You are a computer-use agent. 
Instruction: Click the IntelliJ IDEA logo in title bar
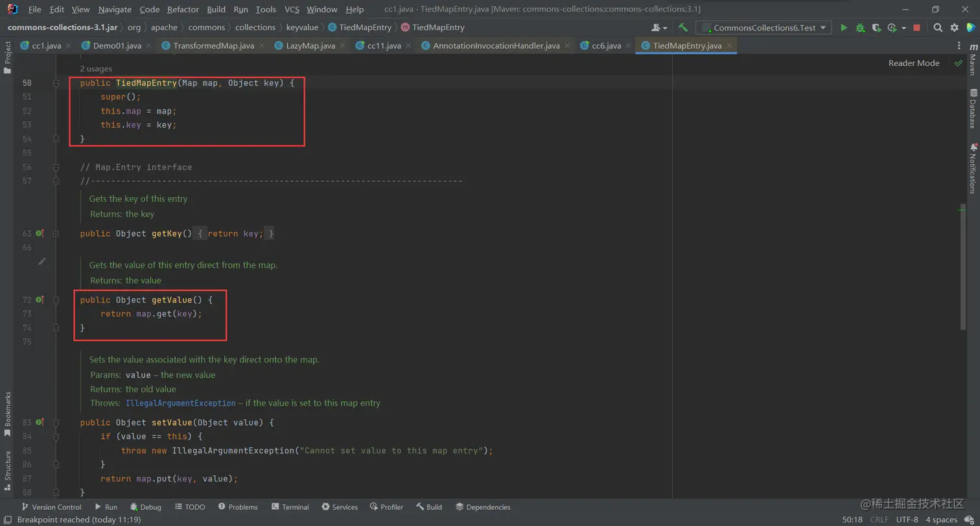[12, 9]
